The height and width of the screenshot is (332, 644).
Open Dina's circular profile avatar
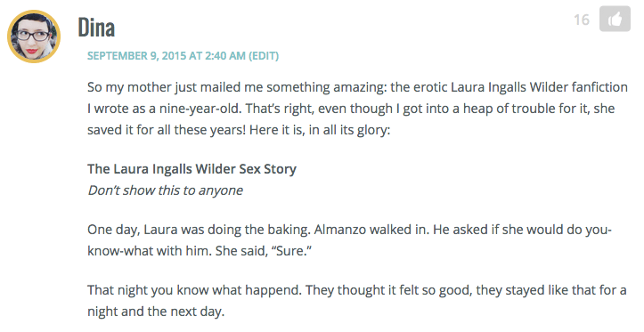pyautogui.click(x=34, y=36)
